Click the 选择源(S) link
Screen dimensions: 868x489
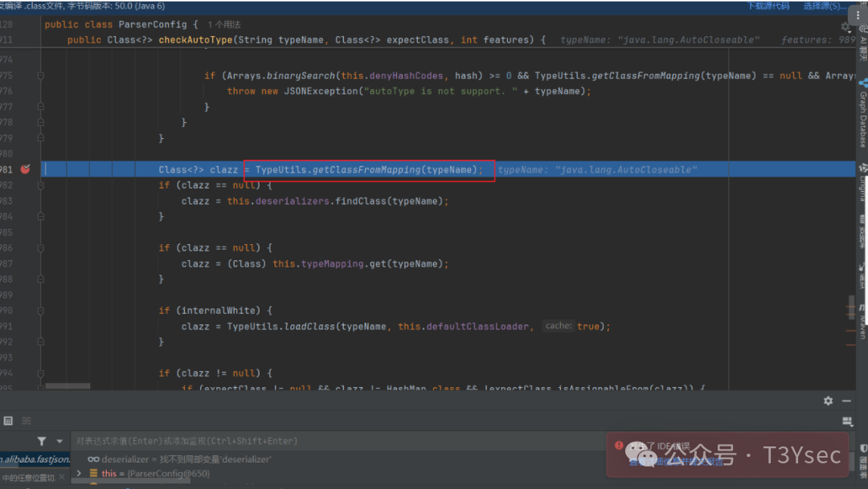825,6
